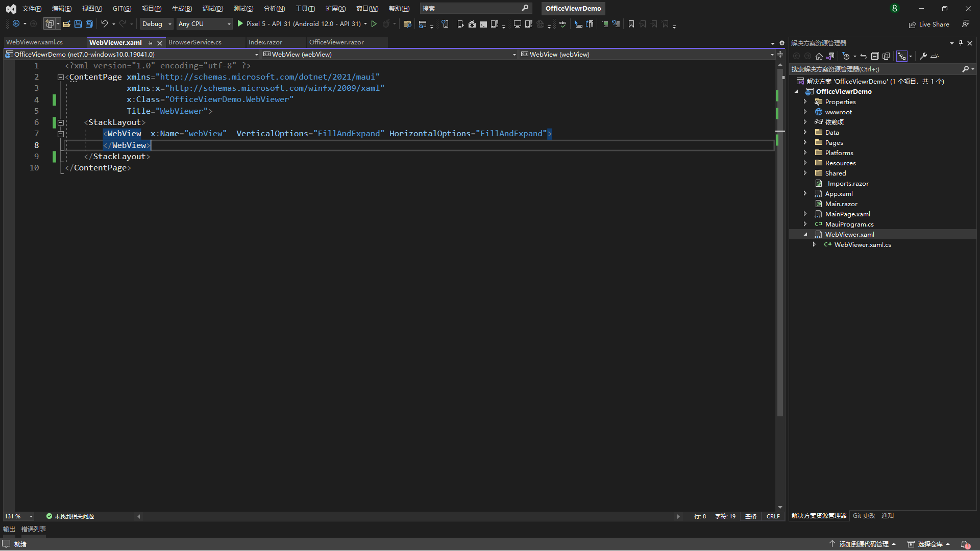Save the current file with the Save icon

[x=78, y=24]
